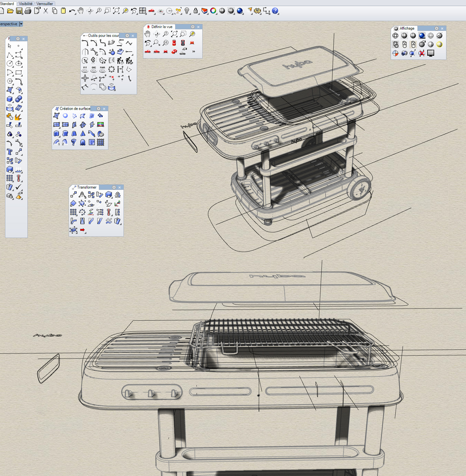Click the red arrow icon in Transformer

tap(82, 230)
